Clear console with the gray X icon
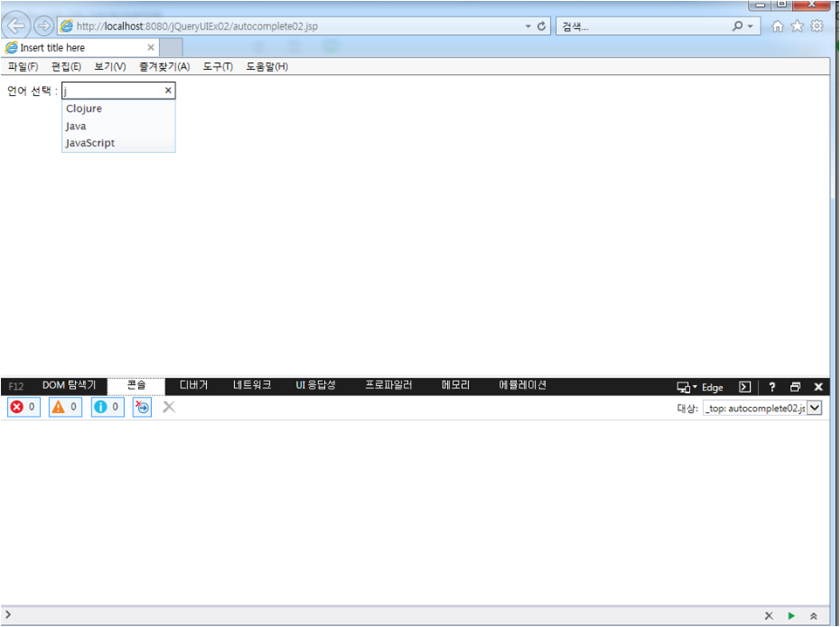The image size is (840, 627). click(169, 407)
